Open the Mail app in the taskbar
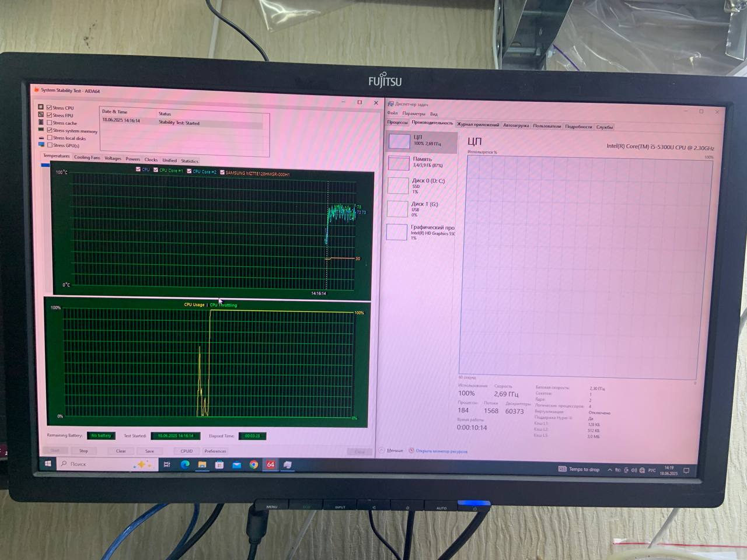The image size is (747, 560). [x=236, y=465]
